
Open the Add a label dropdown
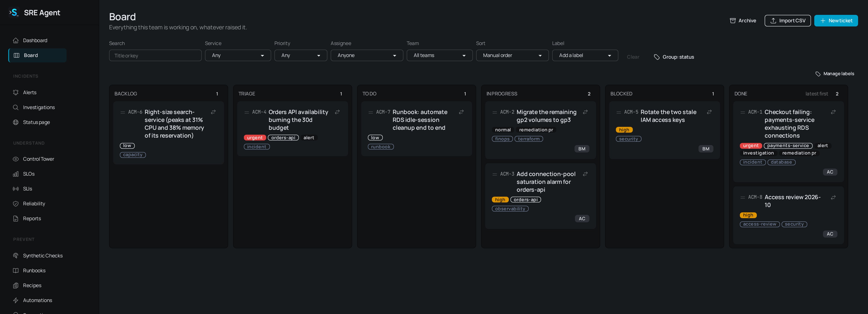[x=585, y=55]
